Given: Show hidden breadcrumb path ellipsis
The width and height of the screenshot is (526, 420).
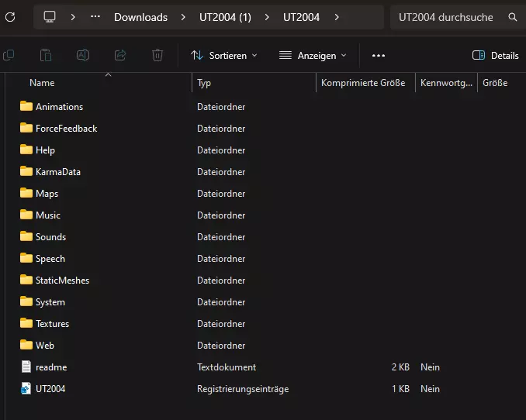Looking at the screenshot, I should (95, 17).
